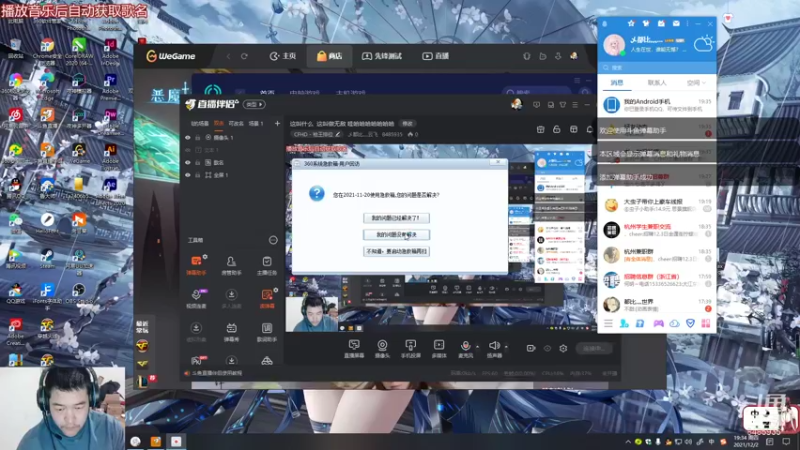Switch to WeGame 主页 tab
This screenshot has width=800, height=450.
click(283, 56)
